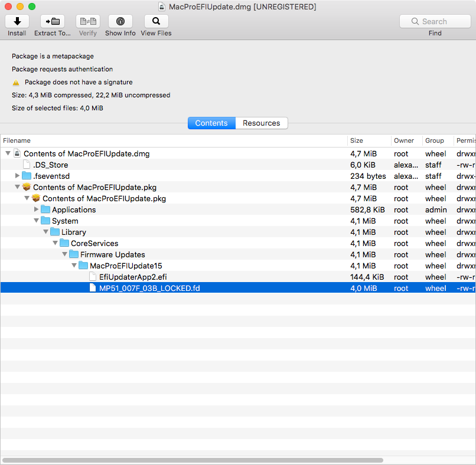Click the CoreServices folder icon

[x=64, y=243]
